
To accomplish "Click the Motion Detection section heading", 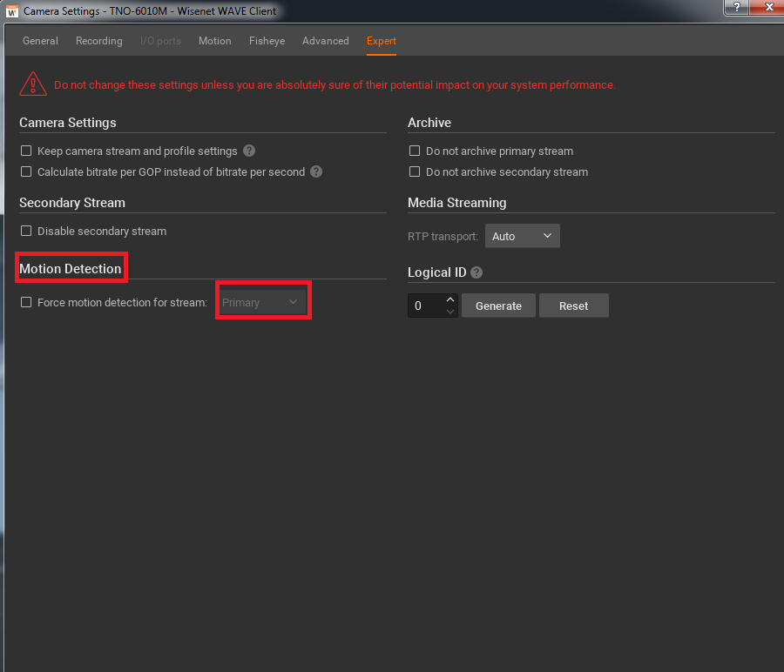I will click(x=70, y=268).
